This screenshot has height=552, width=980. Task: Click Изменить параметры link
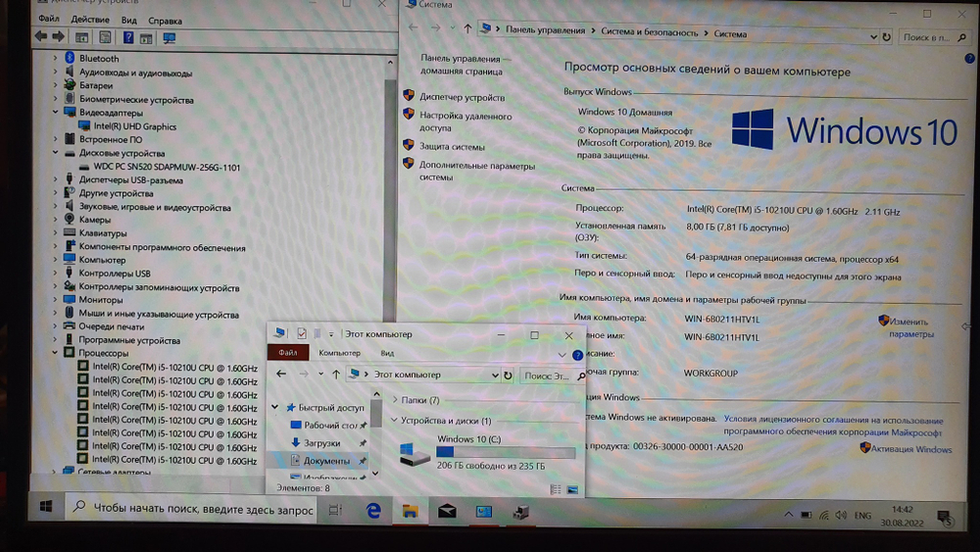click(910, 327)
